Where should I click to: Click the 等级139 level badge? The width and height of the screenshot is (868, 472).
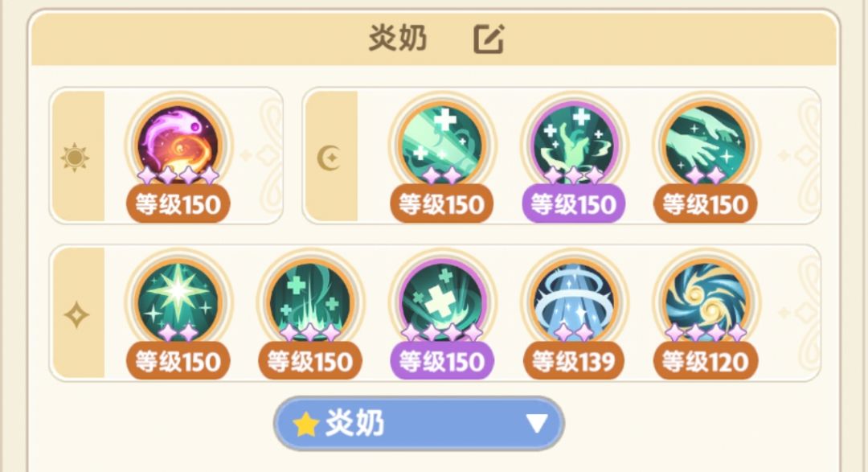(x=574, y=361)
